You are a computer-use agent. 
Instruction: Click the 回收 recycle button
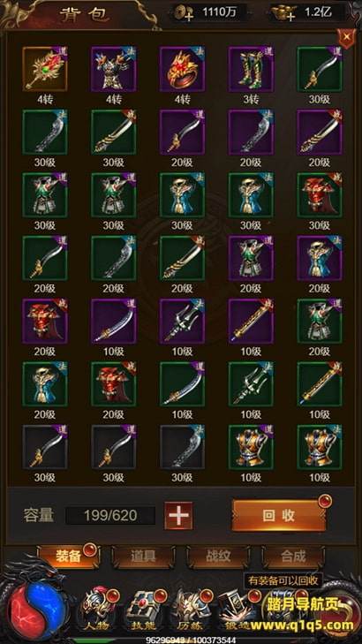(279, 516)
